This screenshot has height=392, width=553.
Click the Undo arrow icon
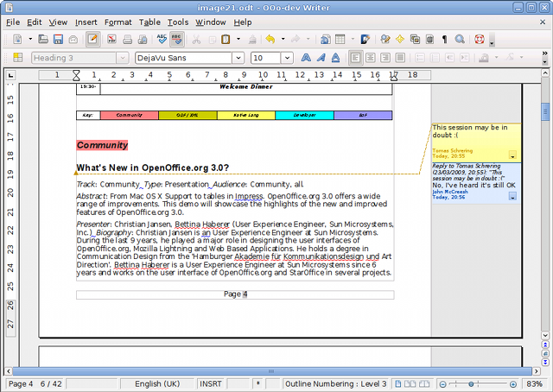point(270,40)
